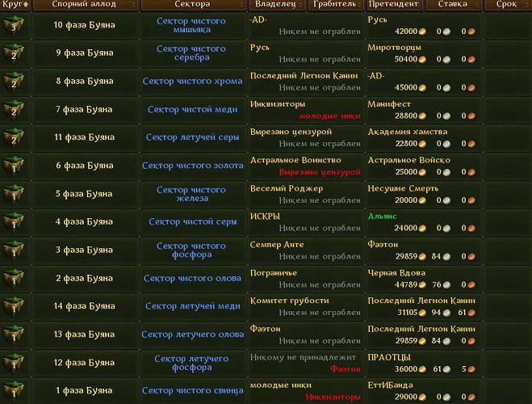Select the round icon for 7 фаза Буяна

[x=15, y=110]
